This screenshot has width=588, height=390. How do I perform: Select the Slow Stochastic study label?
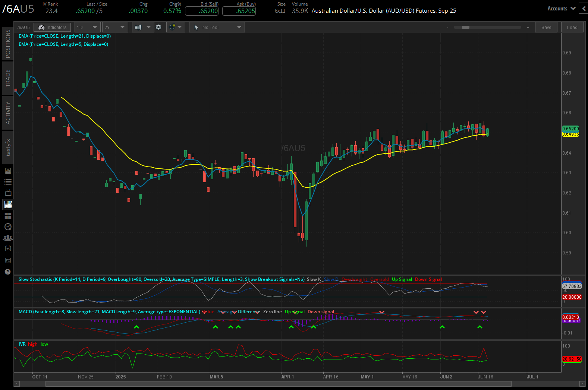click(161, 279)
